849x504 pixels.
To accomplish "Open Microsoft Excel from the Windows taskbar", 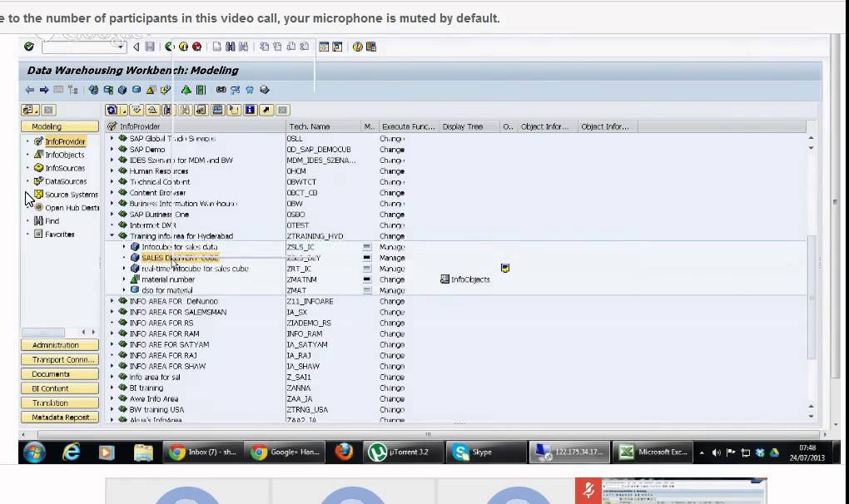I will point(652,452).
